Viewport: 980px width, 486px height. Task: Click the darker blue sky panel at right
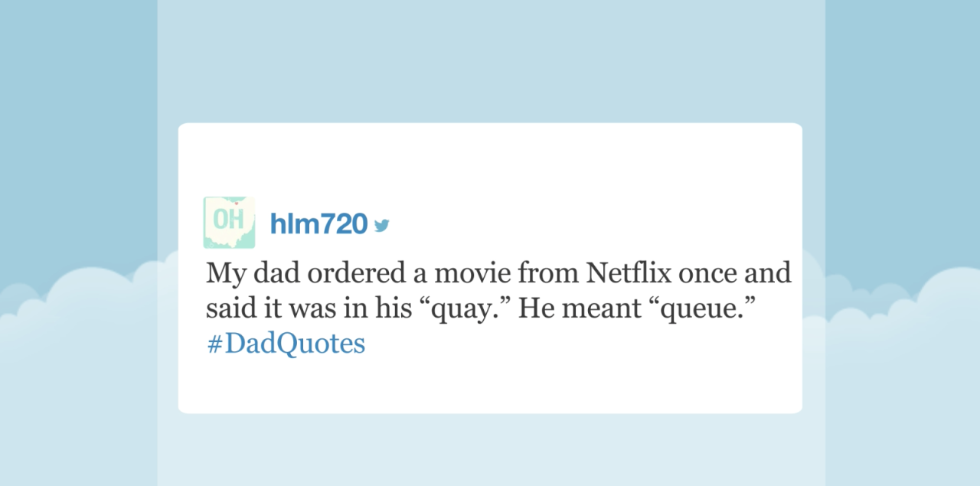(x=903, y=130)
